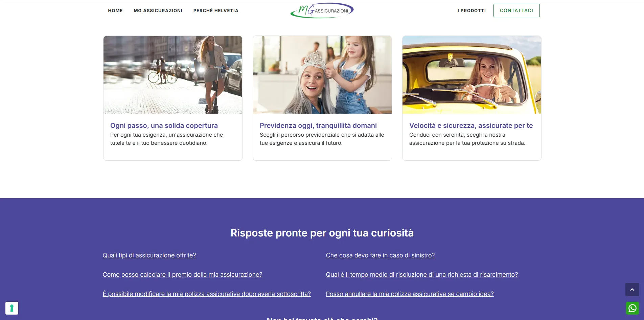Image resolution: width=644 pixels, height=320 pixels.
Task: Open FAQ about calculating the insurance premium
Action: pyautogui.click(x=182, y=275)
